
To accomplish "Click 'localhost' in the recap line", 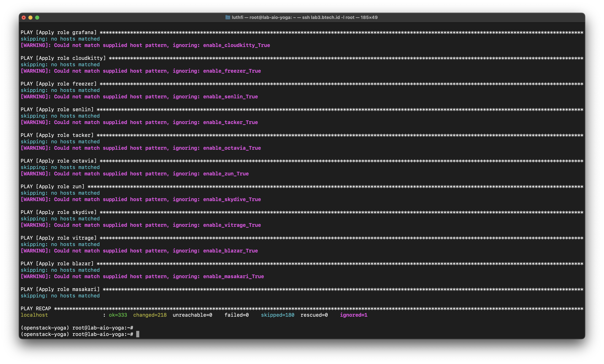I will coord(34,315).
